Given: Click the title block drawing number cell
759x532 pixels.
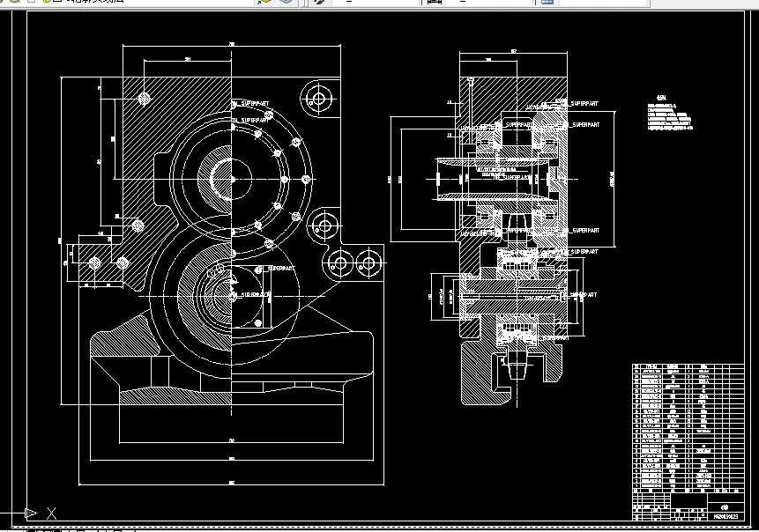Looking at the screenshot, I should (726, 516).
